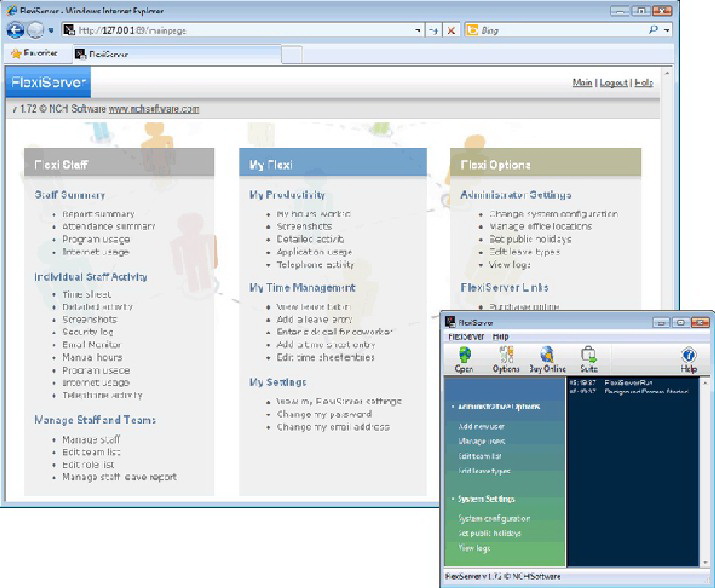Select the FlexiServer browser tab
This screenshot has width=715, height=588.
(177, 54)
